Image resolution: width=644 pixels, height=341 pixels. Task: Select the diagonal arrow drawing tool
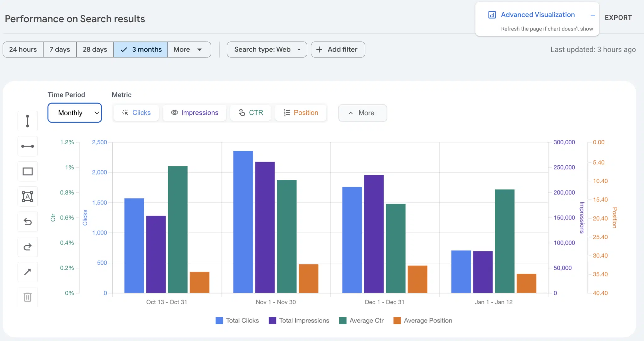tap(28, 272)
